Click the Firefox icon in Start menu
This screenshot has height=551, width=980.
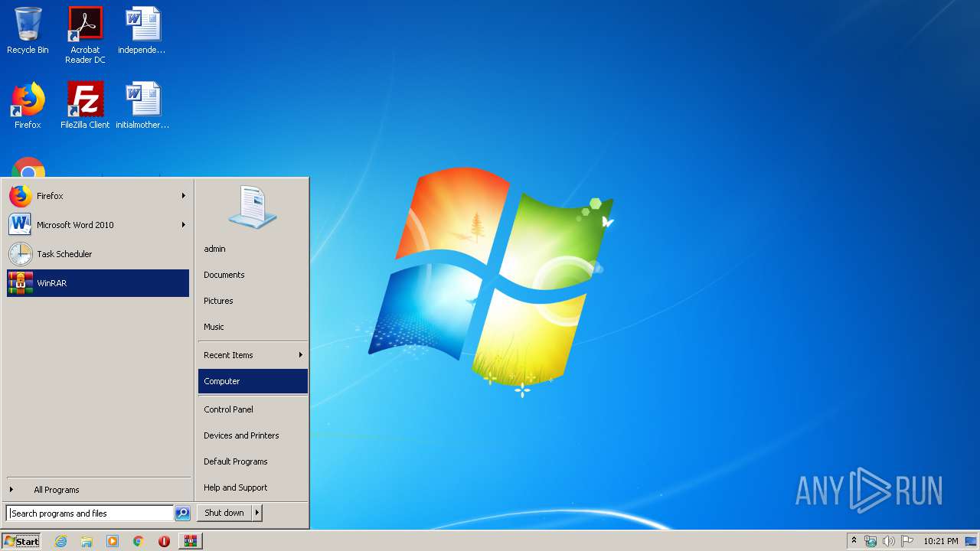click(21, 196)
